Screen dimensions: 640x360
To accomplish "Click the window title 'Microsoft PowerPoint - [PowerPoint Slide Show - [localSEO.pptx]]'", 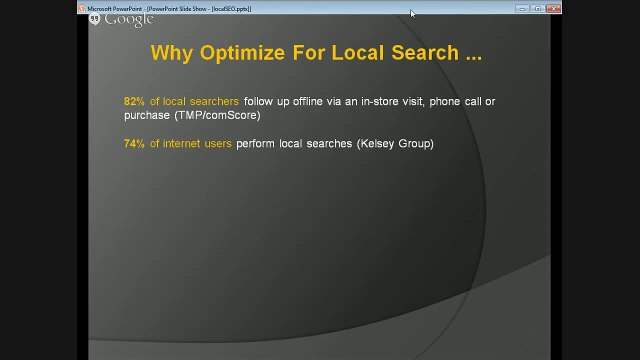I will (x=169, y=9).
